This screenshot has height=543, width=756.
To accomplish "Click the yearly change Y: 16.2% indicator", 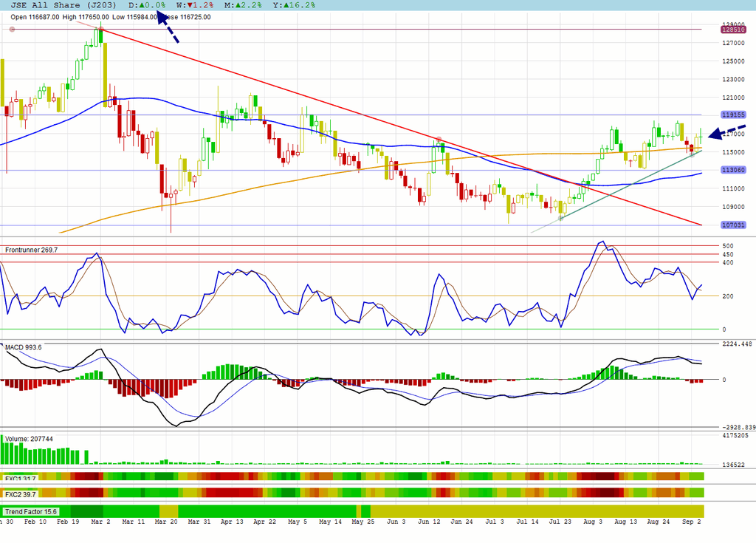I will click(x=294, y=5).
